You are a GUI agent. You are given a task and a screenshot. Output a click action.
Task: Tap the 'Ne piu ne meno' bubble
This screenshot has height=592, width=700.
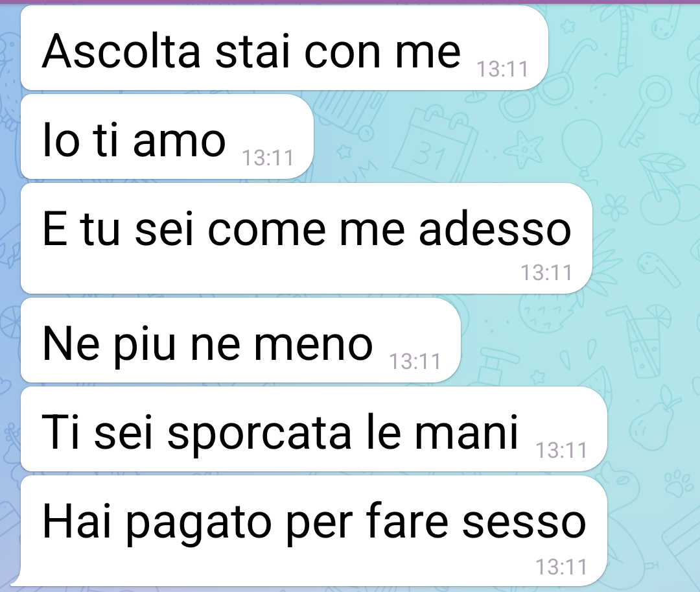240,340
